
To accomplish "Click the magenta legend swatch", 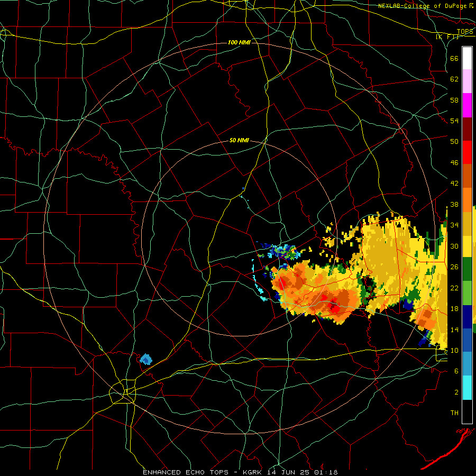I will 467,105.
